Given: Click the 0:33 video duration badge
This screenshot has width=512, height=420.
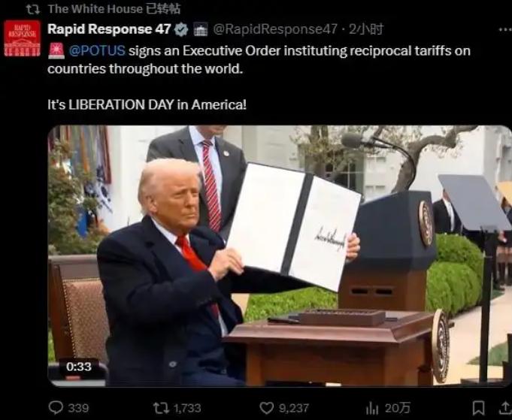Looking at the screenshot, I should coord(79,367).
